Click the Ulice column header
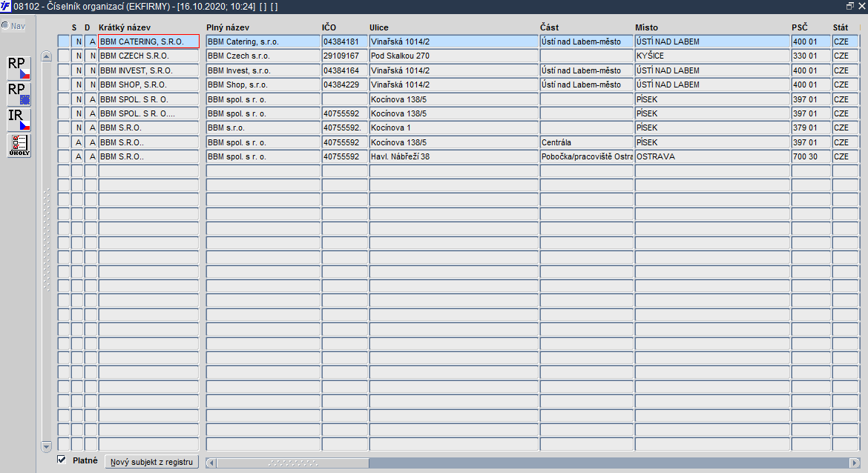 tap(379, 27)
